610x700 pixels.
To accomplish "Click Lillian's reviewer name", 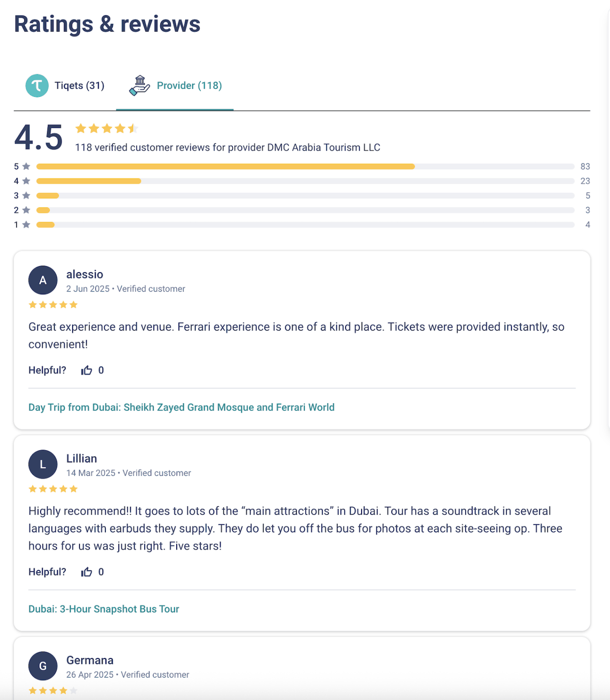I will tap(82, 458).
